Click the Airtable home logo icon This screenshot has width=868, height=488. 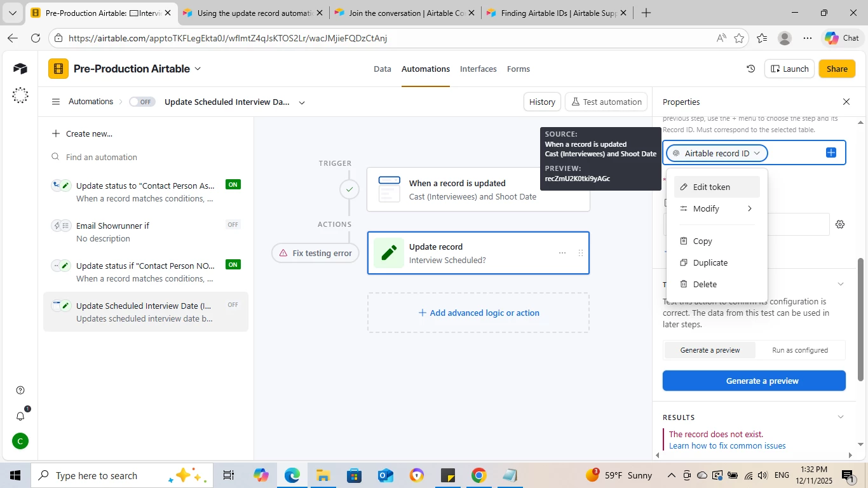[20, 69]
